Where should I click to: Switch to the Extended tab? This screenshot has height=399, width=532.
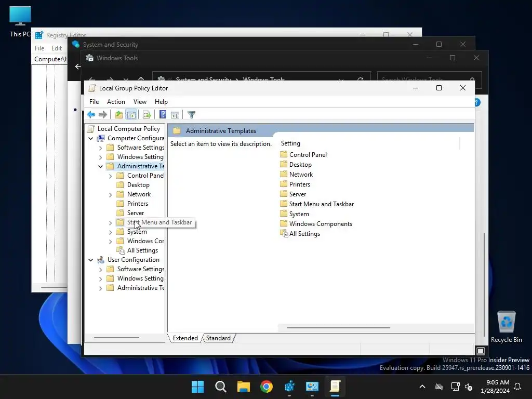click(x=185, y=338)
